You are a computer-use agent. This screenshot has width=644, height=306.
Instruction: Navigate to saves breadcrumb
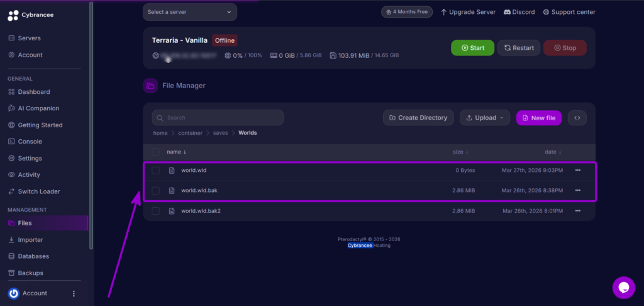221,133
